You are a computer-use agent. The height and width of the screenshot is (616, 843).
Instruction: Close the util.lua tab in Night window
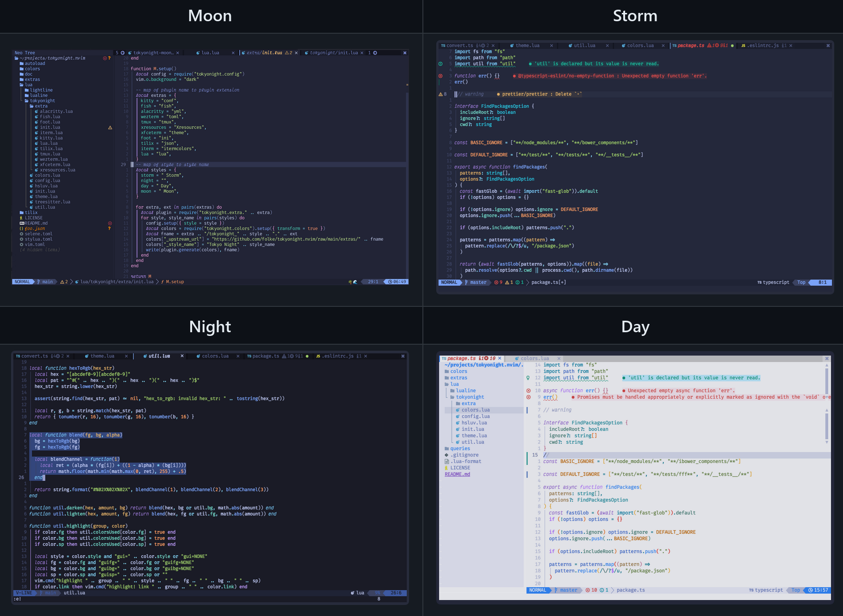182,356
